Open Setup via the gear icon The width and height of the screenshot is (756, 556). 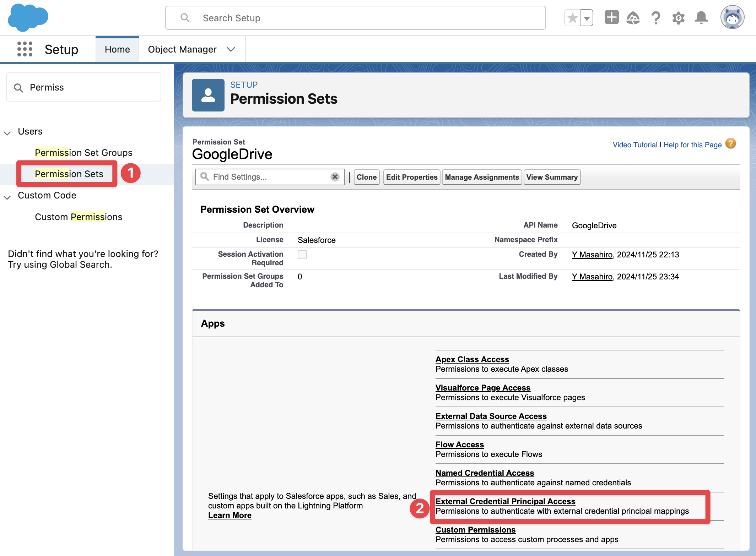678,17
